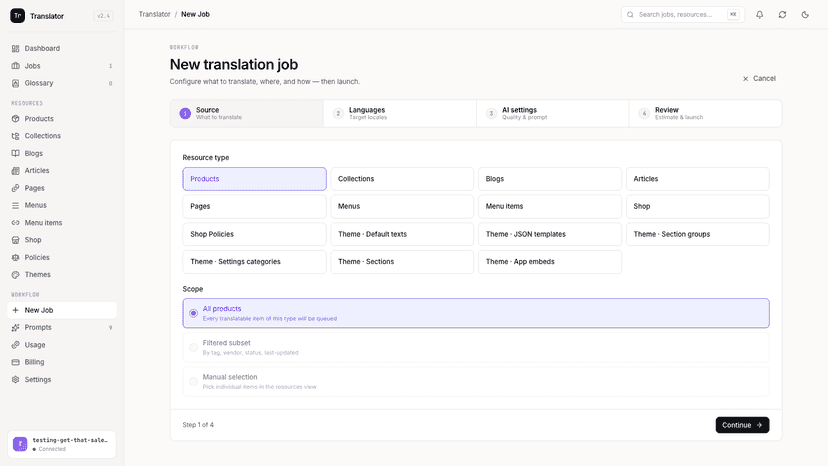Choose Theme - Section groups resource type
Viewport: 828px width, 466px height.
point(698,234)
